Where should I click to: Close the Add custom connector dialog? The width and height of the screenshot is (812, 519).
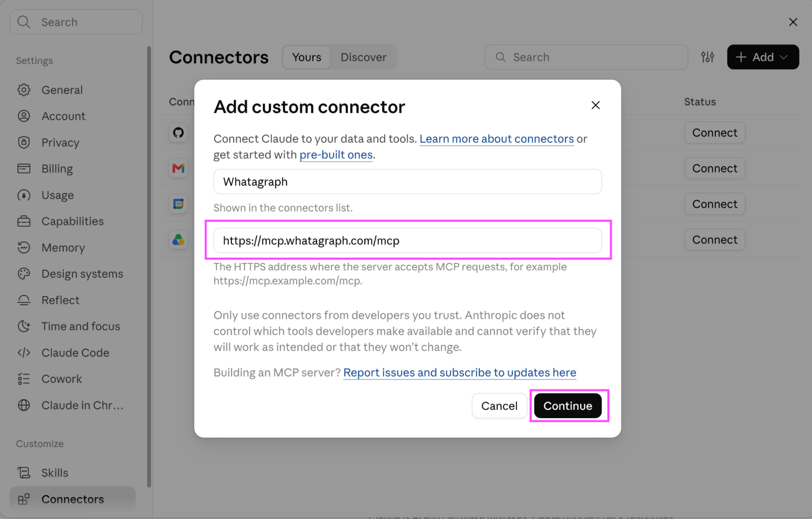595,105
